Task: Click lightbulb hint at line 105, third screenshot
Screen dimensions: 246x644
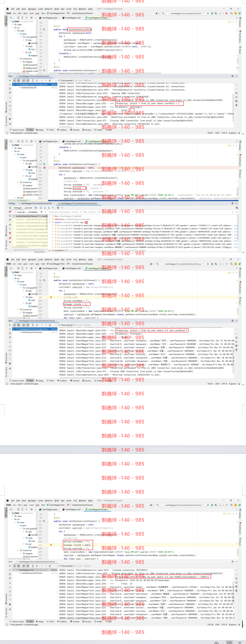Action: click(x=51, y=297)
